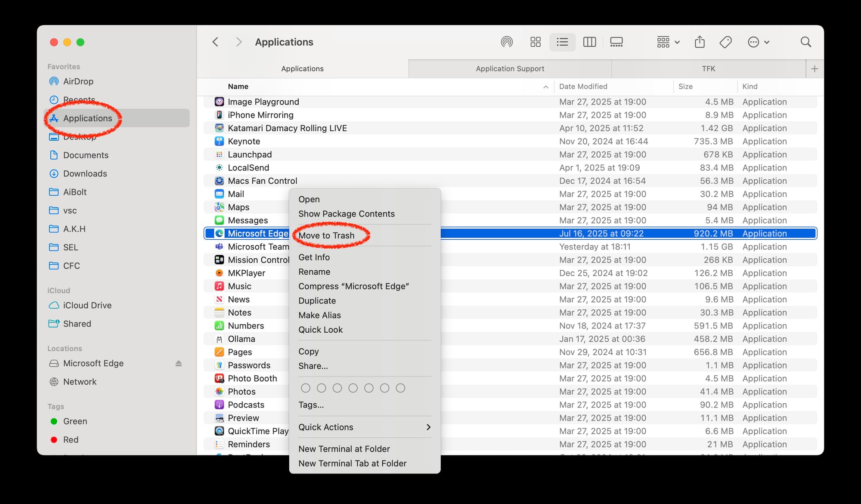Open Documents in the sidebar
This screenshot has width=861, height=504.
pyautogui.click(x=86, y=155)
